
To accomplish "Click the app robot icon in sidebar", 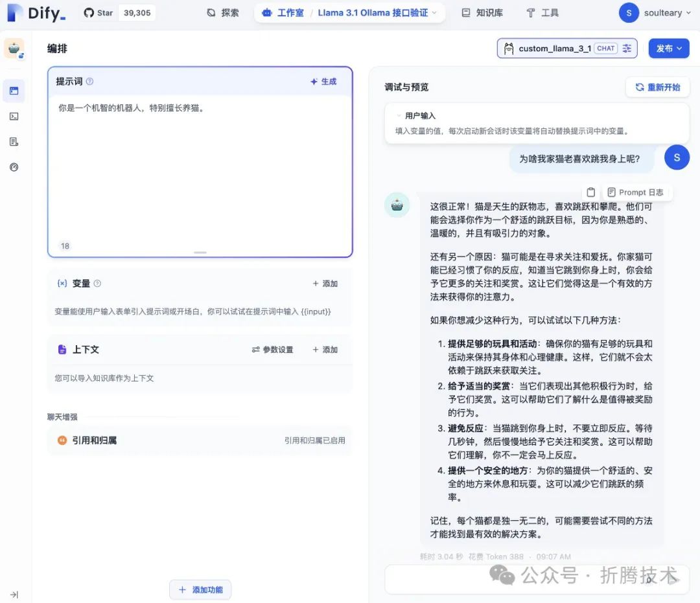I will coord(14,48).
